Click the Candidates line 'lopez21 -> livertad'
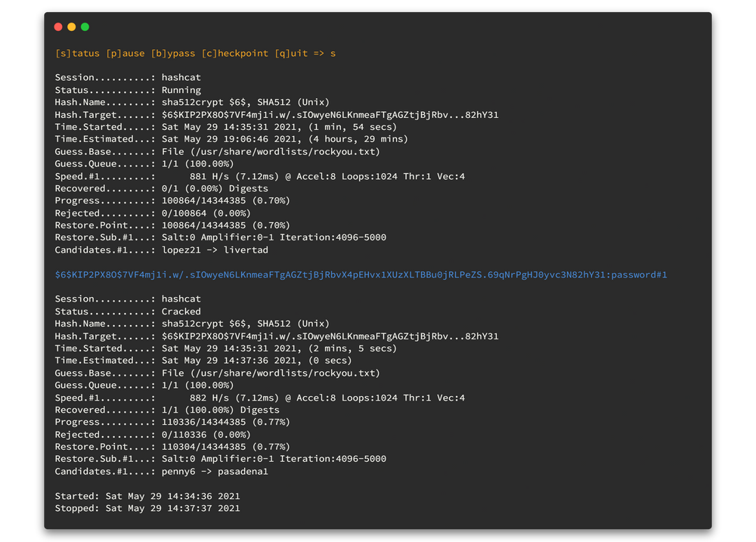Image resolution: width=756 pixels, height=542 pixels. click(162, 249)
